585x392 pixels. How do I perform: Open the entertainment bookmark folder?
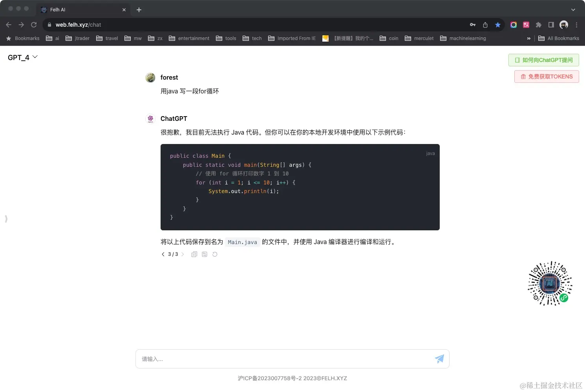coord(189,38)
